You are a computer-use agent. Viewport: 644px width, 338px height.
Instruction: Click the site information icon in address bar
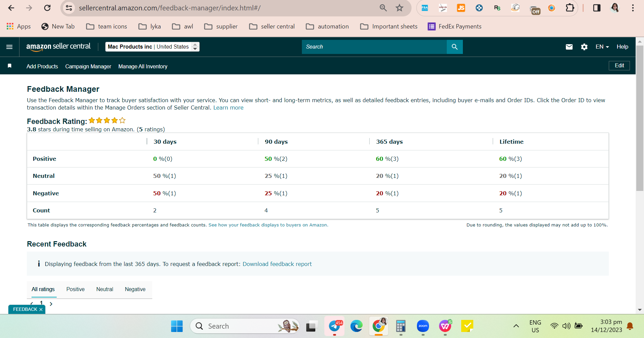point(69,8)
